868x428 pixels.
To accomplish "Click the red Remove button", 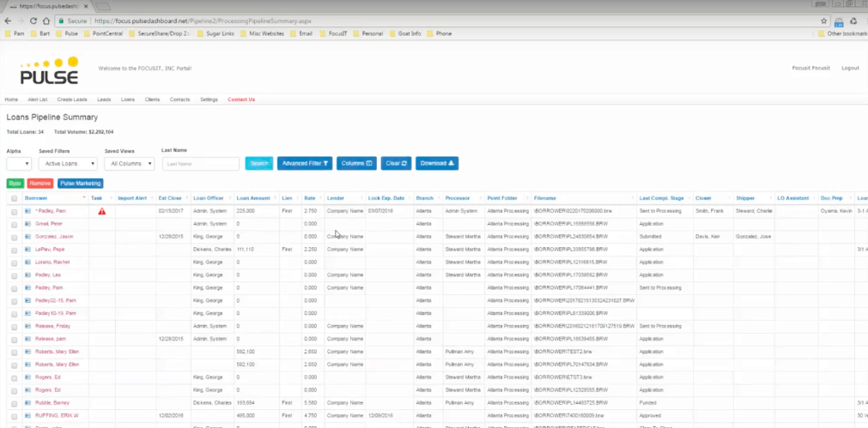I will point(39,183).
